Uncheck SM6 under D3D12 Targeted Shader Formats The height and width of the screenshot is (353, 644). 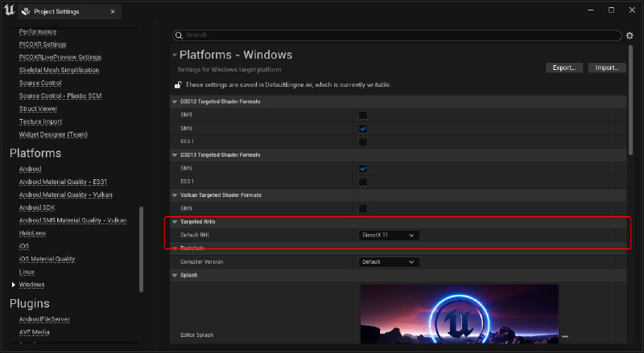[363, 129]
